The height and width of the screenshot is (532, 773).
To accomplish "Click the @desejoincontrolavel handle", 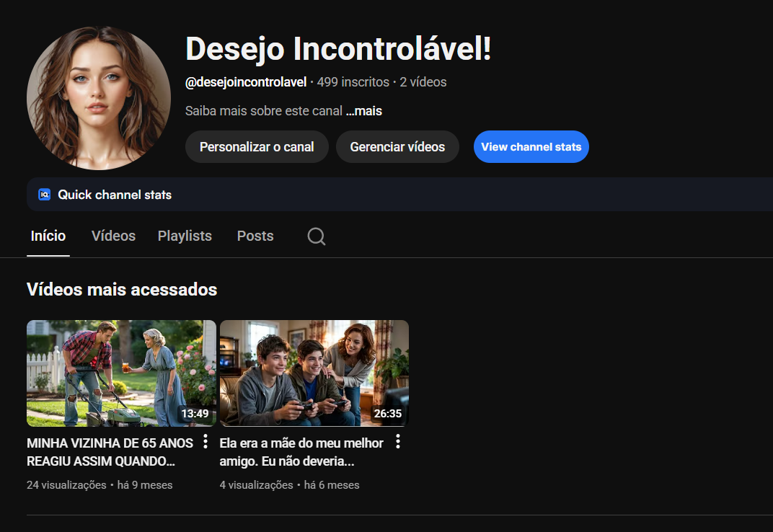I will (246, 82).
